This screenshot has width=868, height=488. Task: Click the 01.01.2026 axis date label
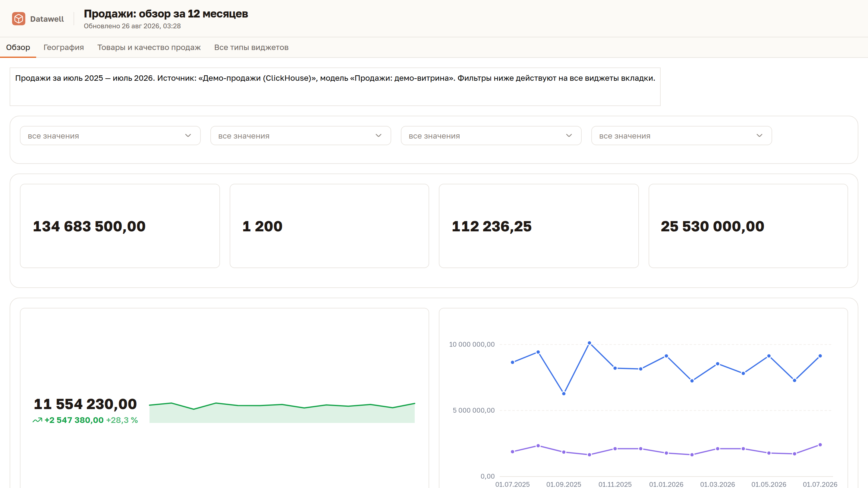666,484
